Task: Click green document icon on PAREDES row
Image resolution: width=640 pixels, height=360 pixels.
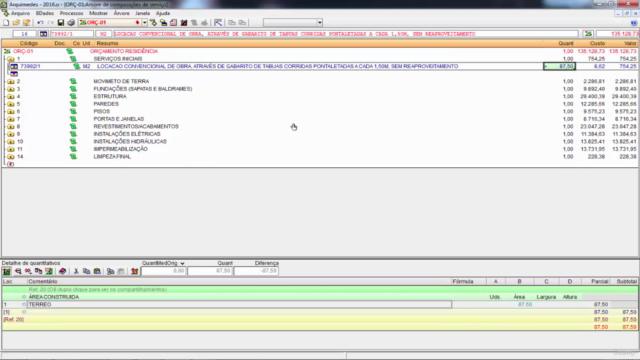Action: (x=73, y=104)
